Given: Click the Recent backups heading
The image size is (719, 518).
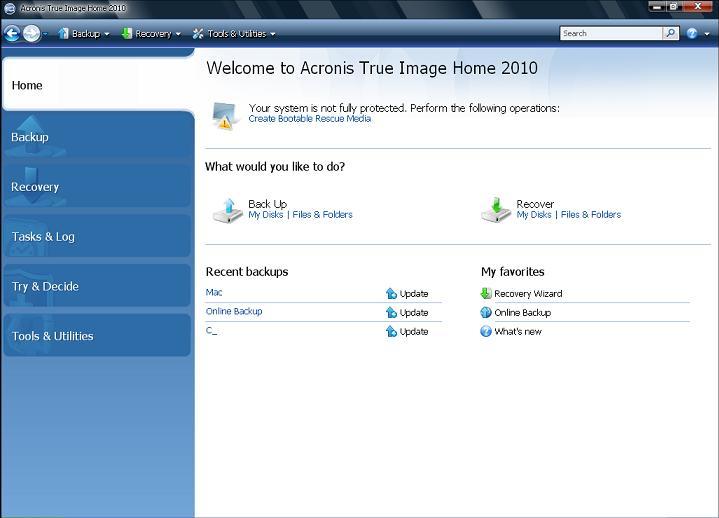Looking at the screenshot, I should (x=247, y=272).
